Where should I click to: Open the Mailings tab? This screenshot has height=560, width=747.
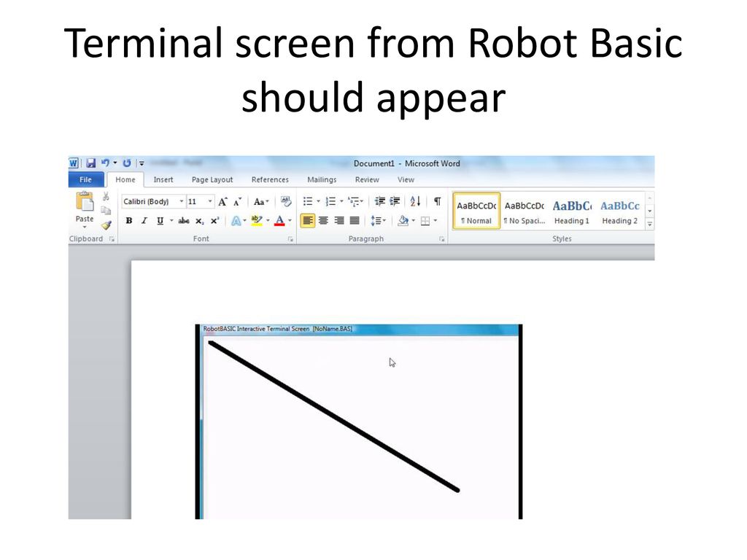click(x=322, y=179)
